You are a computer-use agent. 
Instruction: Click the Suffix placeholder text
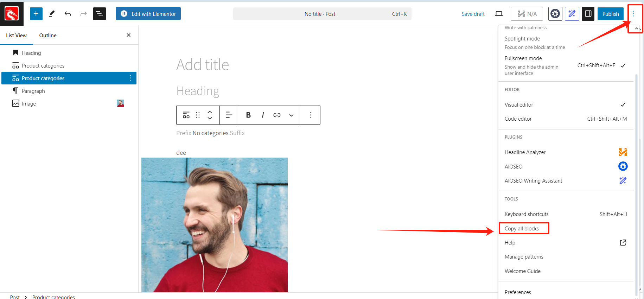point(237,133)
